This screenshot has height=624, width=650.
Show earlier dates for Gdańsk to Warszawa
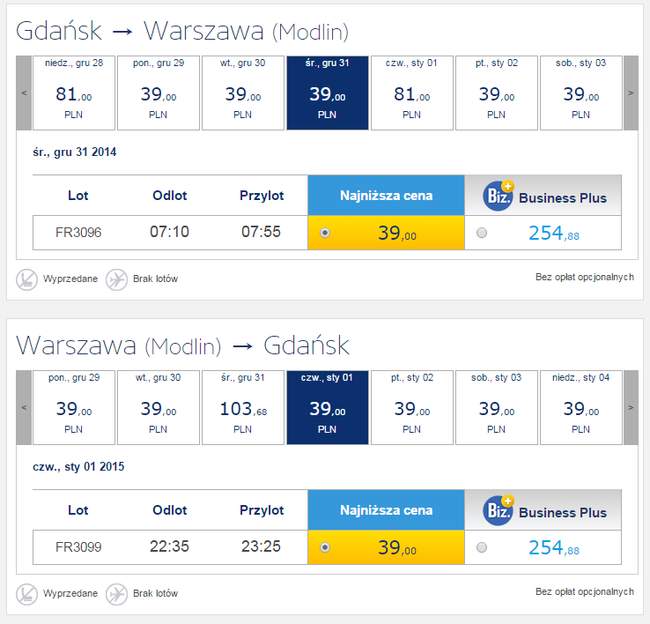[24, 93]
